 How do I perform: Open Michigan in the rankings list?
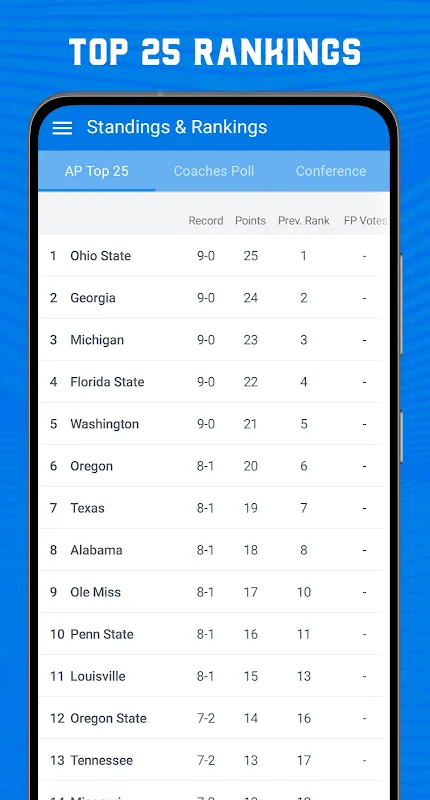[214, 340]
